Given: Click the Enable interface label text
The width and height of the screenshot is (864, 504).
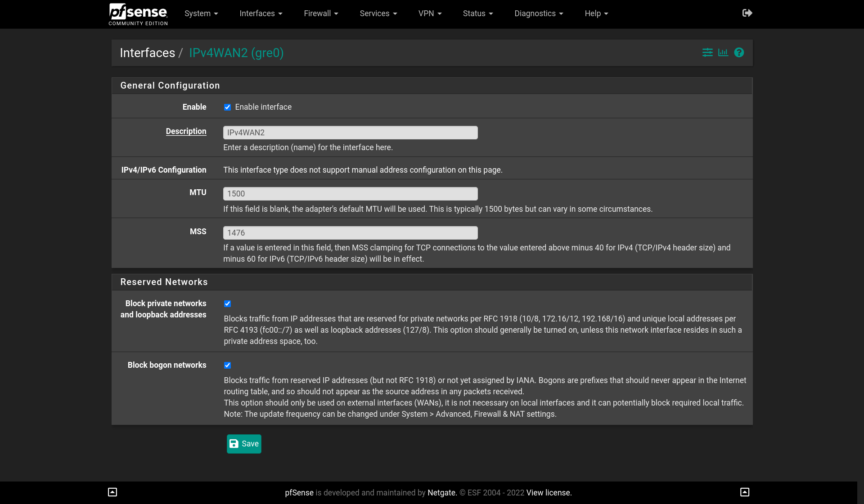Looking at the screenshot, I should (x=263, y=107).
